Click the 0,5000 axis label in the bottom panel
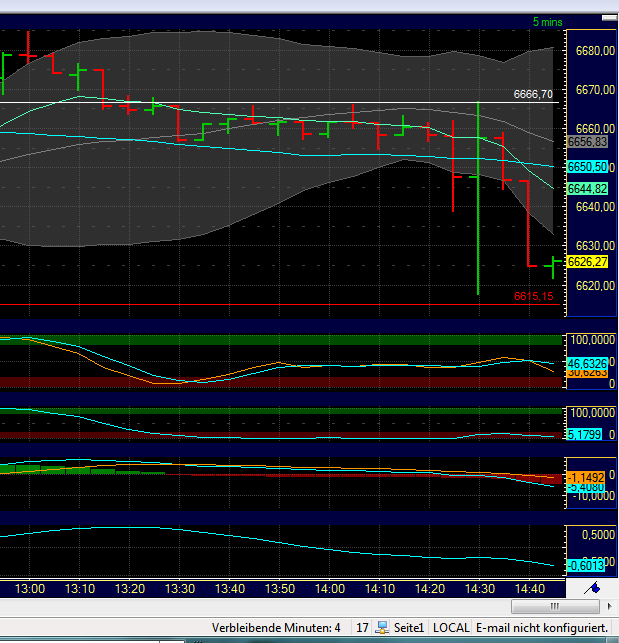 click(598, 535)
